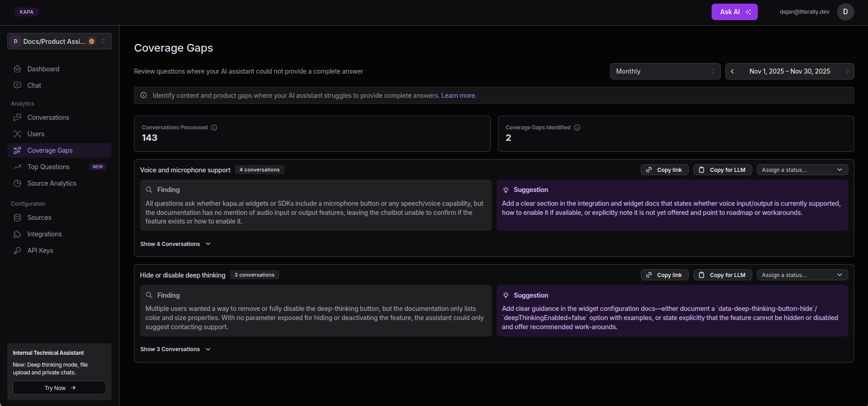868x406 pixels.
Task: Open Sources in Configuration
Action: click(59, 218)
